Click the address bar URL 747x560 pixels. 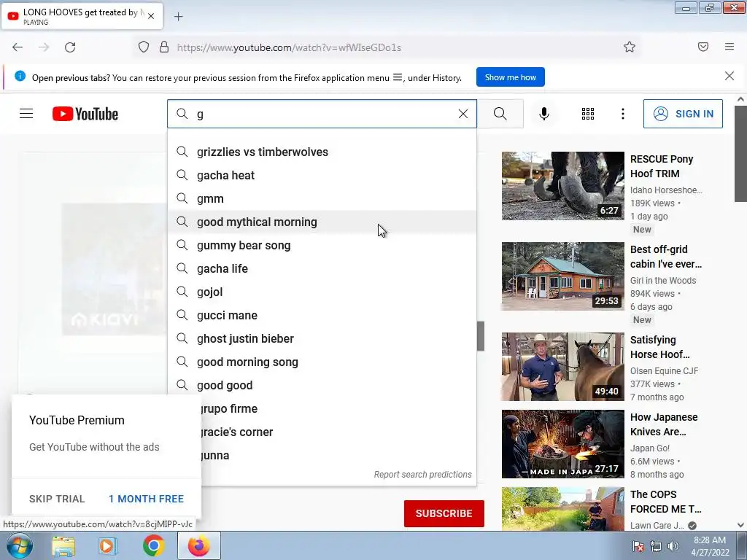(289, 47)
